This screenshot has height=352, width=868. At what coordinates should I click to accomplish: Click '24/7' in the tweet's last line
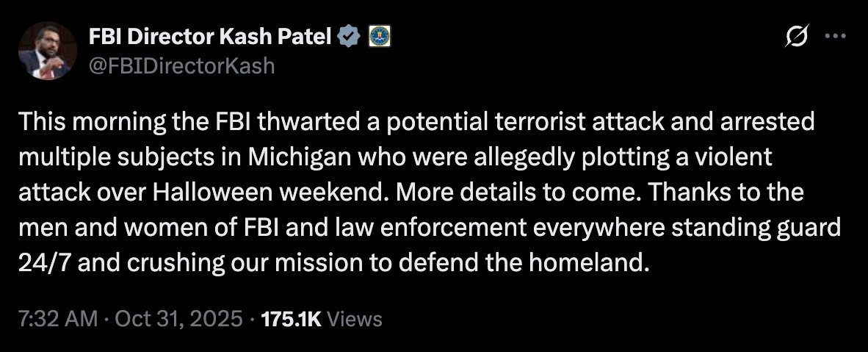click(43, 263)
